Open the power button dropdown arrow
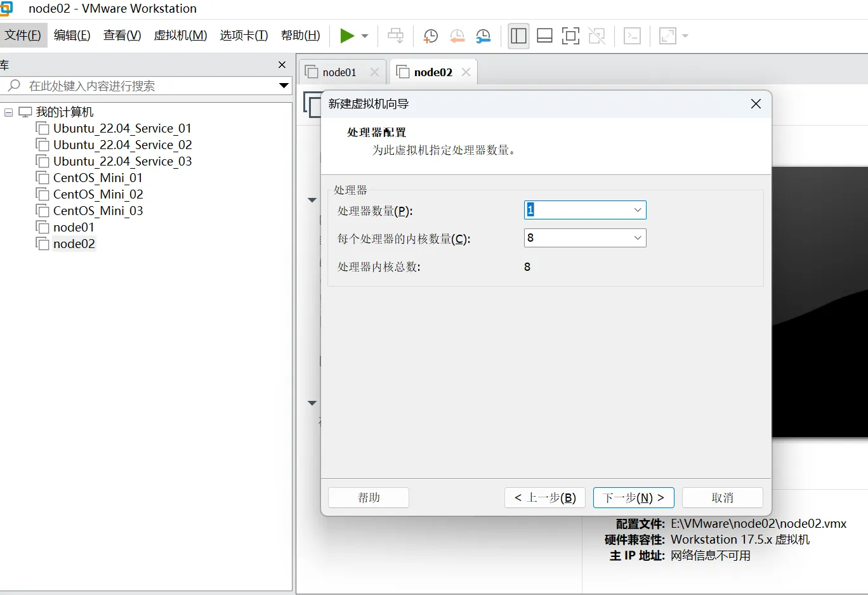This screenshot has width=868, height=595. click(365, 36)
